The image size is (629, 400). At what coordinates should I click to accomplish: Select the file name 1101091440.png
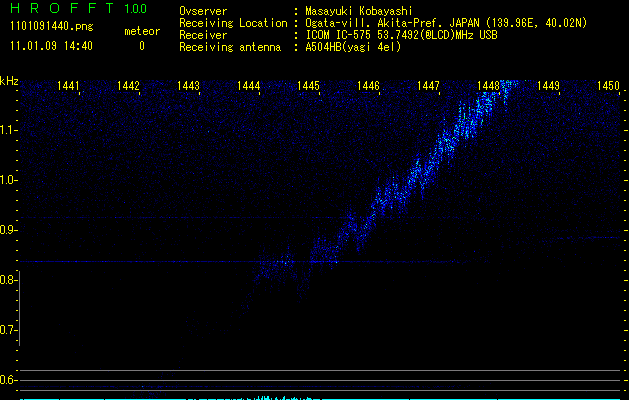tap(52, 27)
